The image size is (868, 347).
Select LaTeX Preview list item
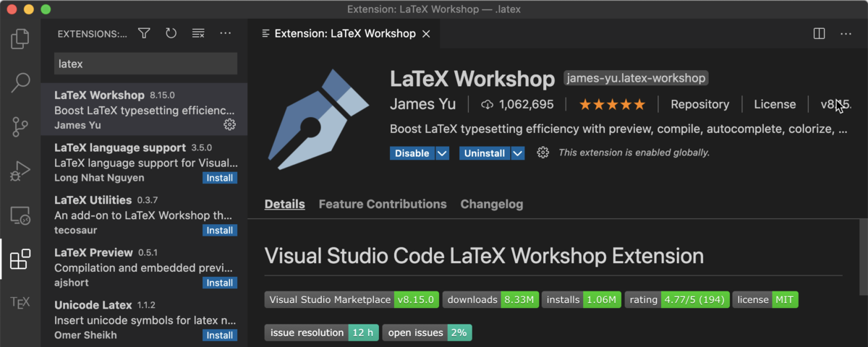pos(144,267)
